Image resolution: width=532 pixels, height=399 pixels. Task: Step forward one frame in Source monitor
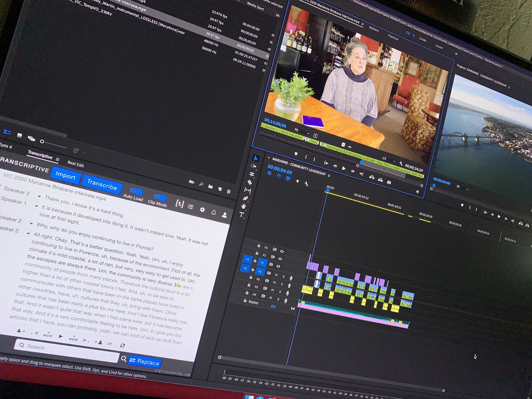click(x=352, y=171)
